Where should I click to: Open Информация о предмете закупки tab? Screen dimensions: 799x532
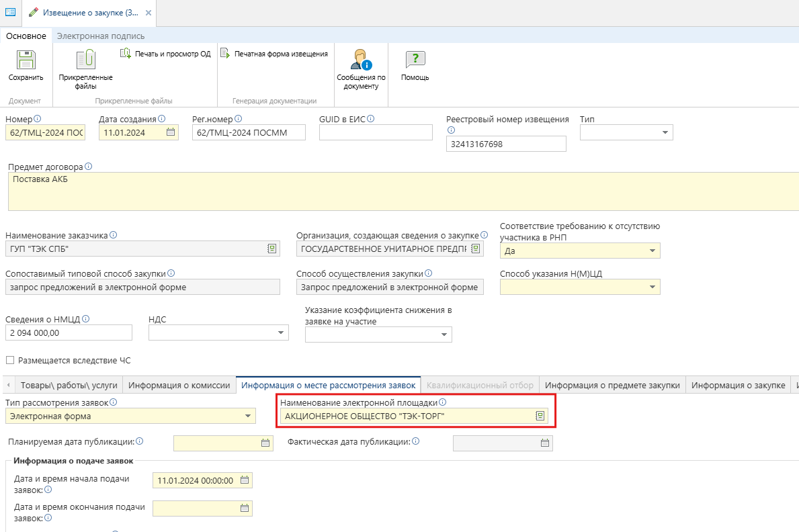[x=612, y=386]
